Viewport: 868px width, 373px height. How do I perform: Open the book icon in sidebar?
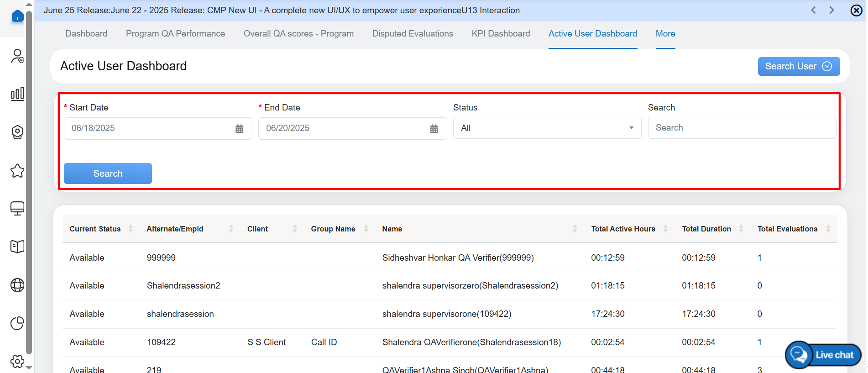click(17, 247)
